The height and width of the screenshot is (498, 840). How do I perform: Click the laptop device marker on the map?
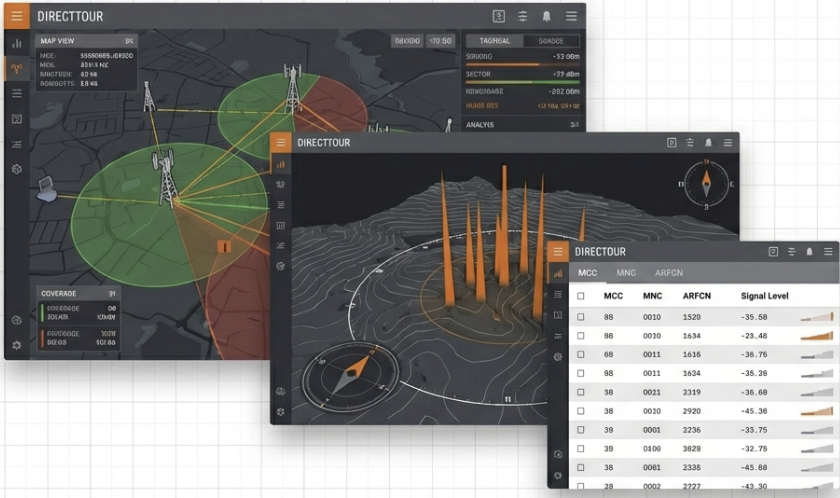[x=47, y=189]
